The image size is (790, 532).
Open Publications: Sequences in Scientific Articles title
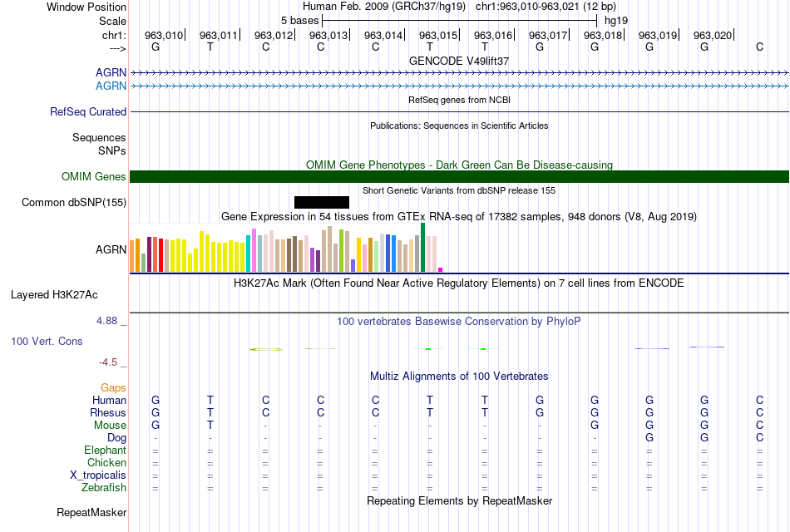[459, 126]
